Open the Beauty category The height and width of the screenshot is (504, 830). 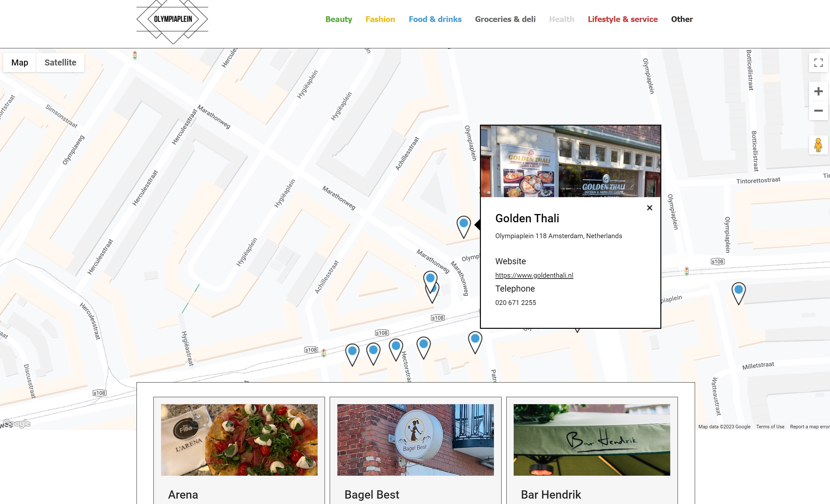(339, 19)
